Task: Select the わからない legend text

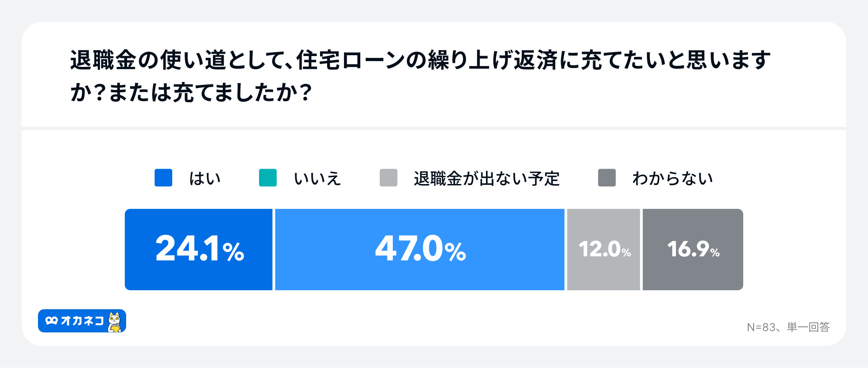Action: [672, 179]
